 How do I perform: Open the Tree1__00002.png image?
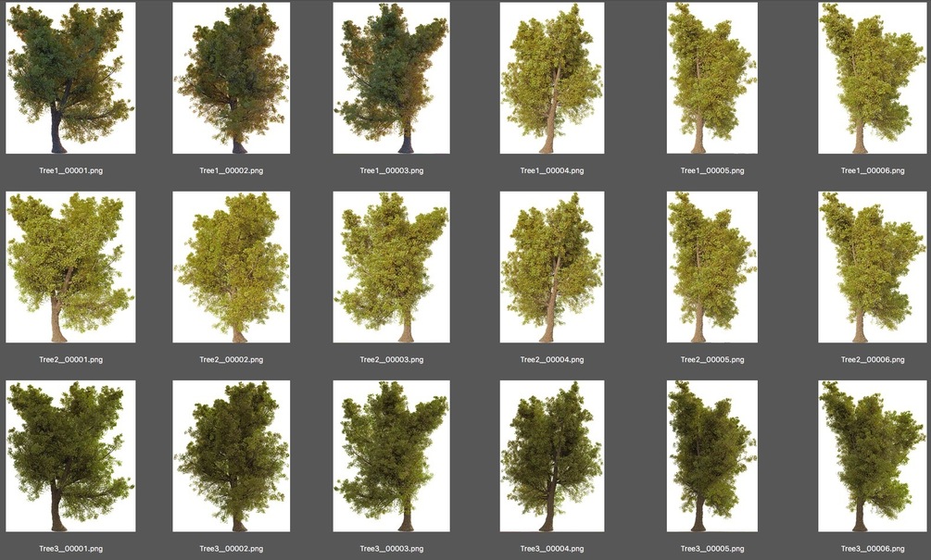coord(230,79)
